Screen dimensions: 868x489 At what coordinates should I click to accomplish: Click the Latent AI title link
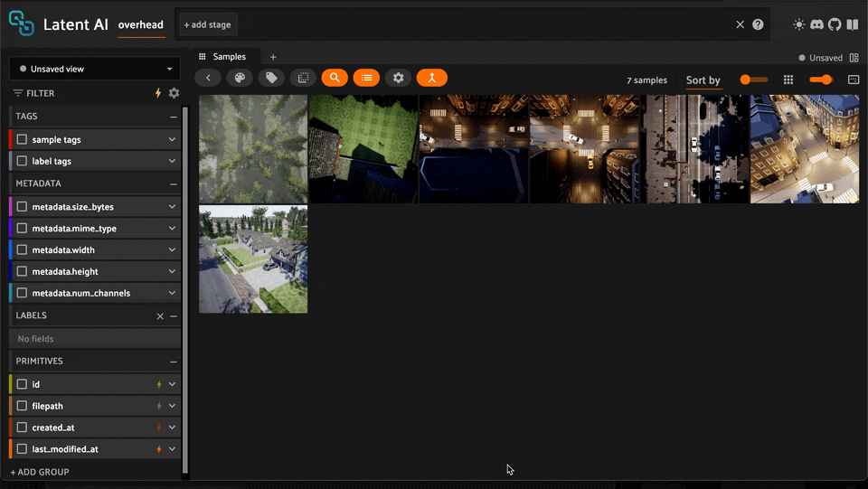point(76,24)
